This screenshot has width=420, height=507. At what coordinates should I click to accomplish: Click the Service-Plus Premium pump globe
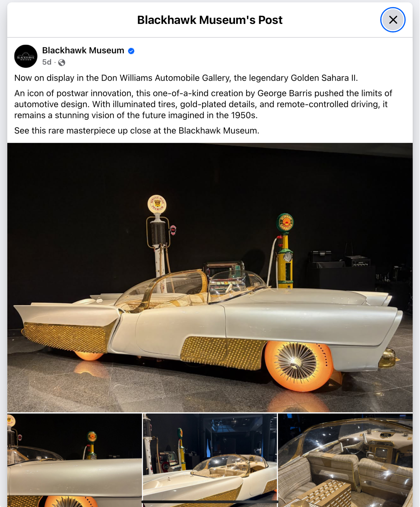tap(157, 204)
